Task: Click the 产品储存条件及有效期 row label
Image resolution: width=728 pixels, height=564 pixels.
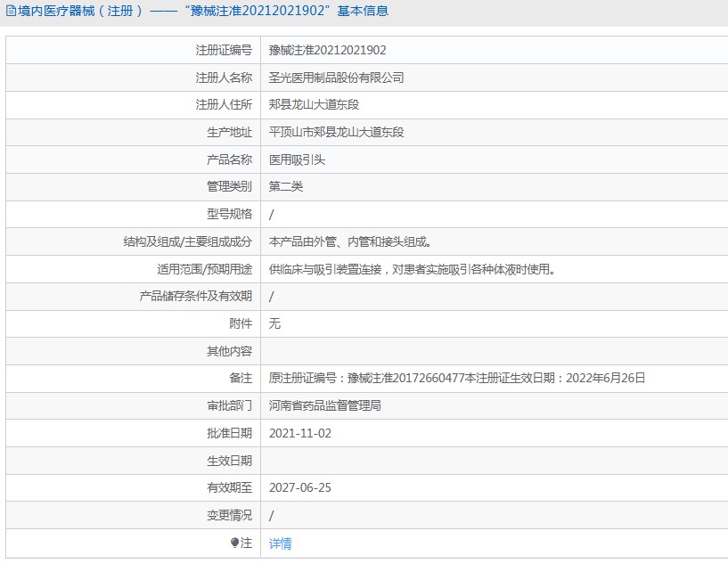Action: click(196, 297)
